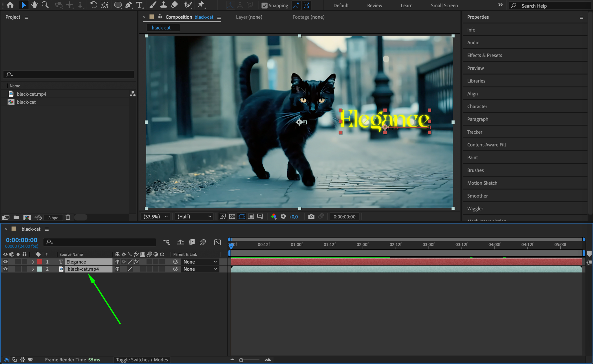Click the delete trash icon in Project panel

[x=68, y=217]
